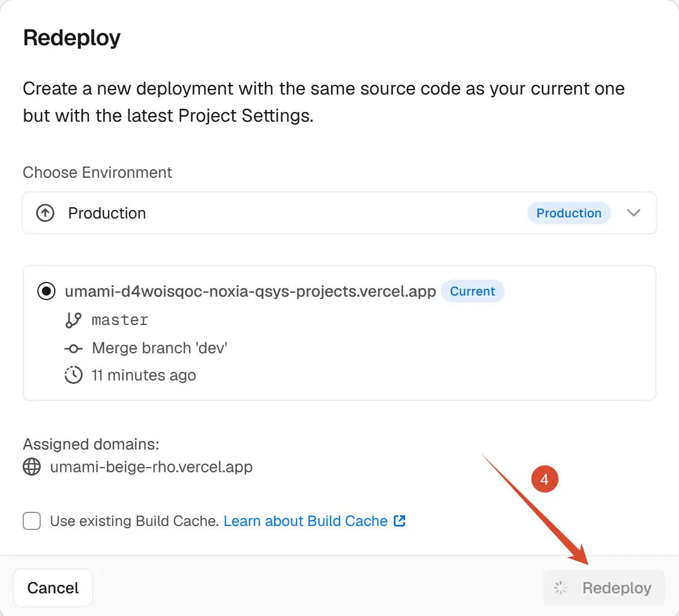This screenshot has width=679, height=616.
Task: Click the master branch name
Action: pyautogui.click(x=120, y=320)
